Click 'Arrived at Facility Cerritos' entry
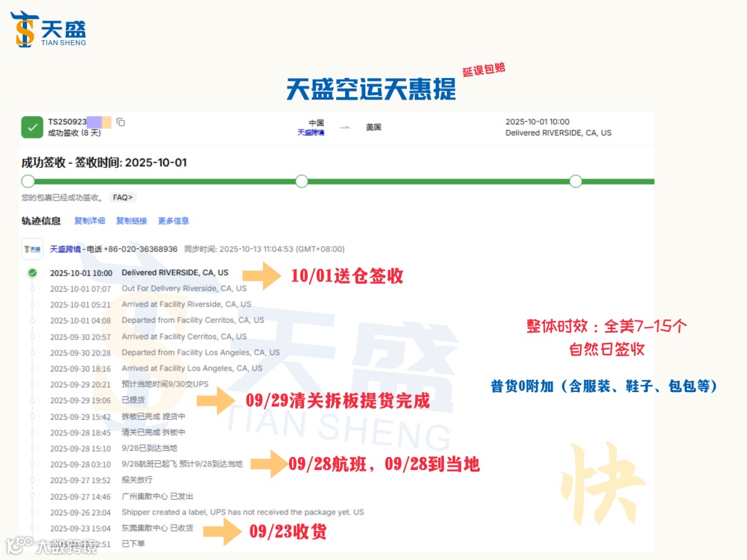Image resolution: width=747 pixels, height=560 pixels. click(x=184, y=337)
